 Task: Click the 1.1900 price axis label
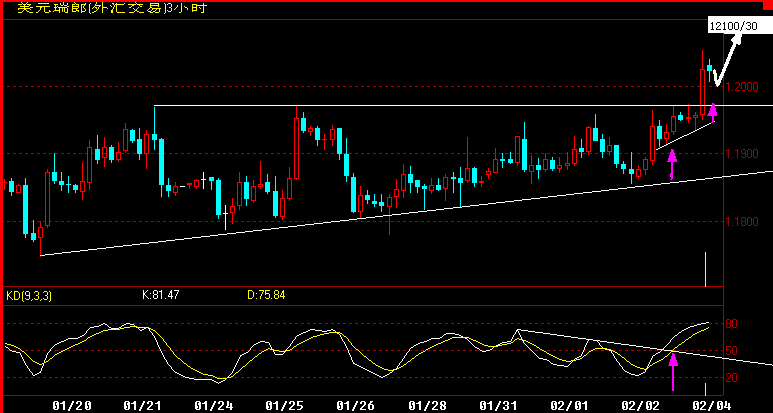(741, 154)
